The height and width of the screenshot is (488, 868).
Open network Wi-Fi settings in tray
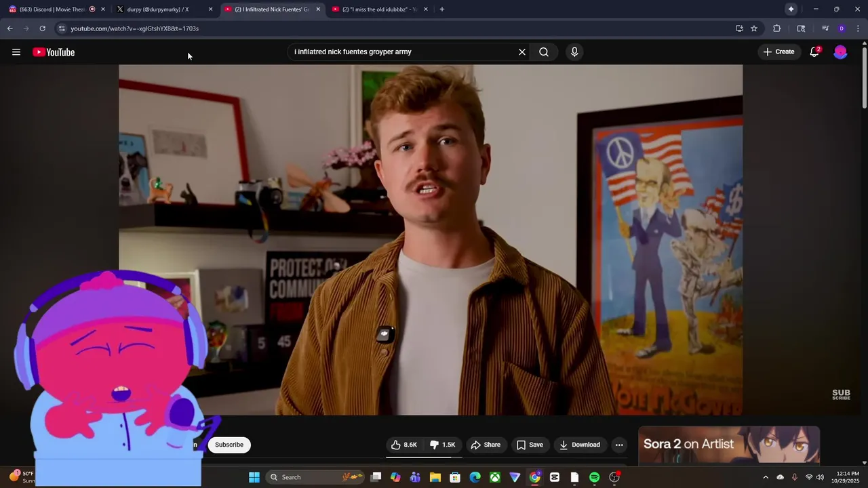point(808,477)
